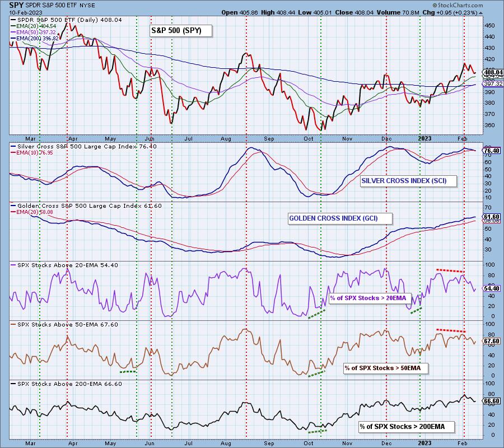Click the Chg +0.95 (+0.23%) value
The image size is (504, 448).
[450, 12]
